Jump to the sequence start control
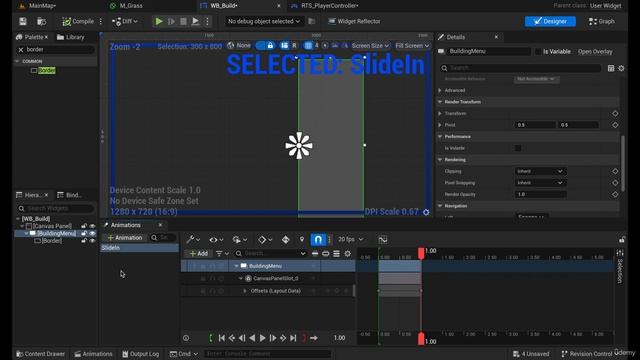 (222, 338)
